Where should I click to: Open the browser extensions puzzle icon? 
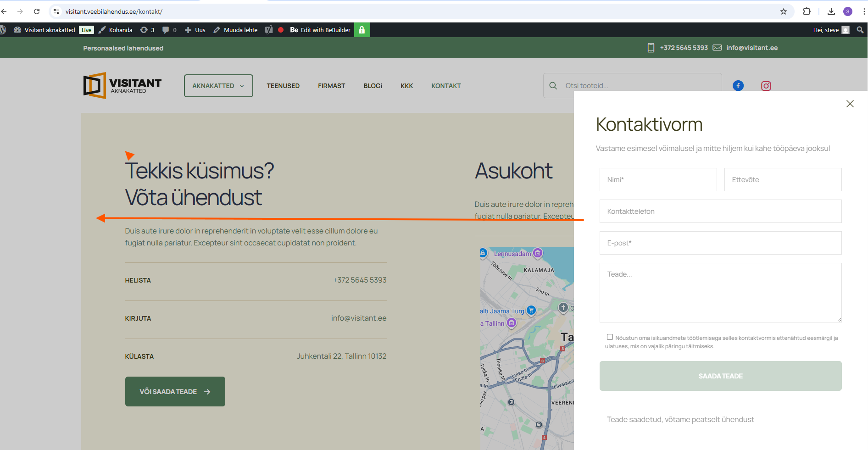coord(807,11)
